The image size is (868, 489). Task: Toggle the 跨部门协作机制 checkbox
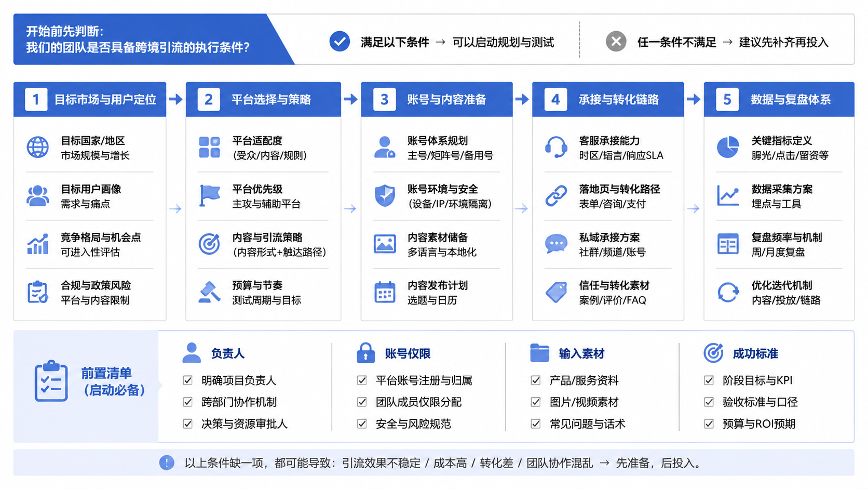pos(188,402)
